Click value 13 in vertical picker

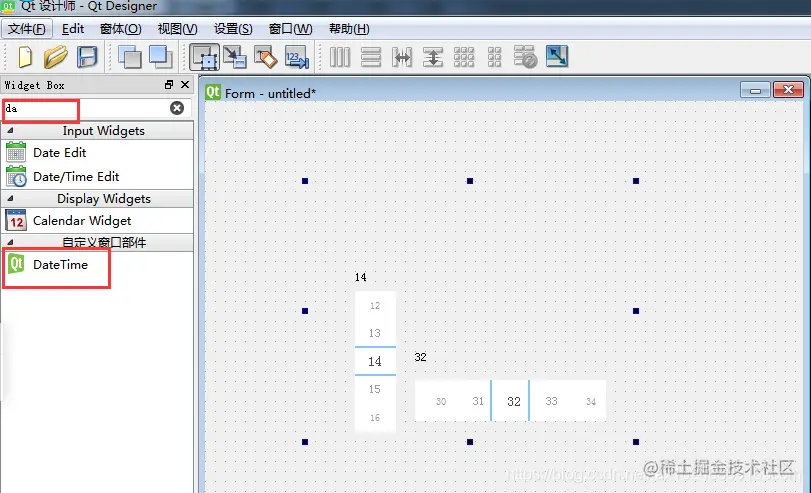(x=375, y=333)
